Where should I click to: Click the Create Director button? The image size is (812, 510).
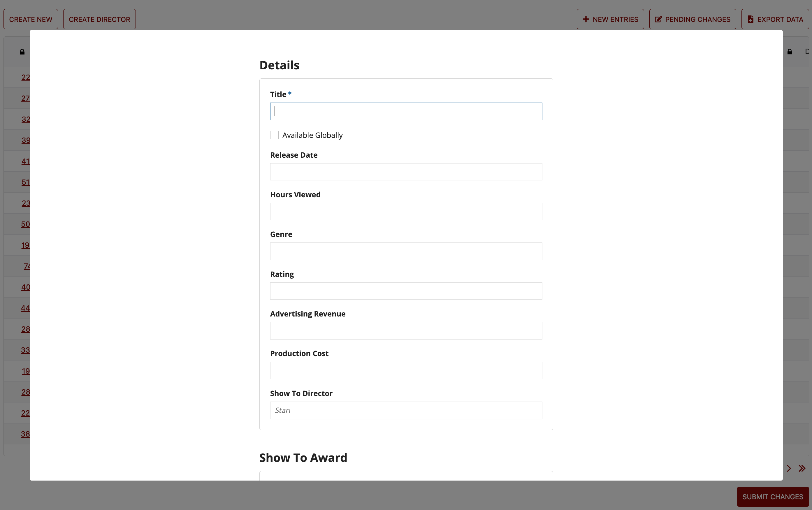coord(99,19)
